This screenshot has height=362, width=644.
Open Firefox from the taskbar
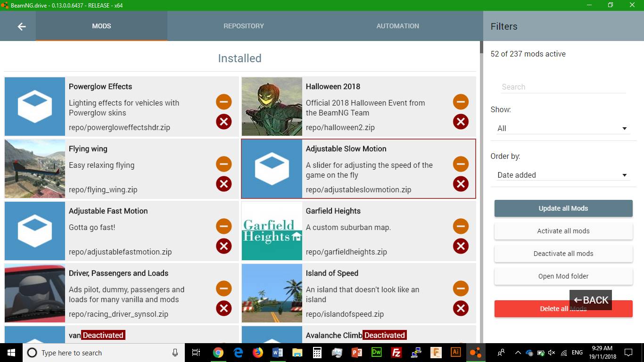pyautogui.click(x=257, y=353)
